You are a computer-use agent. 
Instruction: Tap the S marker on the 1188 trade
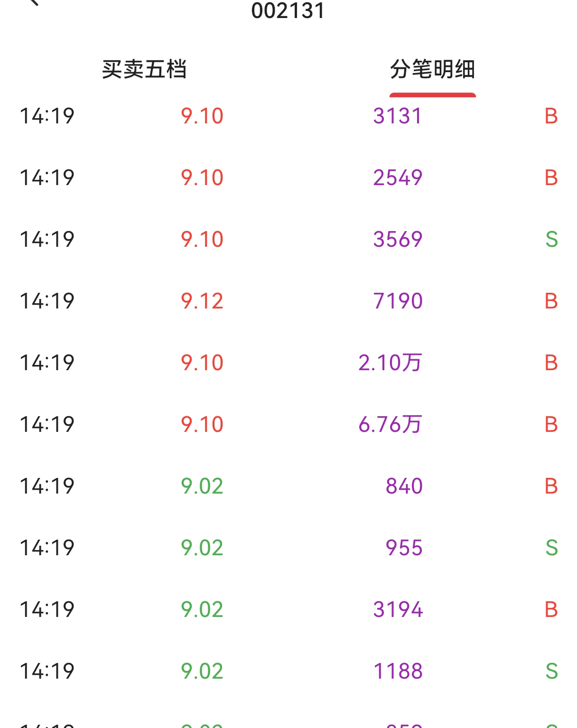pyautogui.click(x=551, y=672)
